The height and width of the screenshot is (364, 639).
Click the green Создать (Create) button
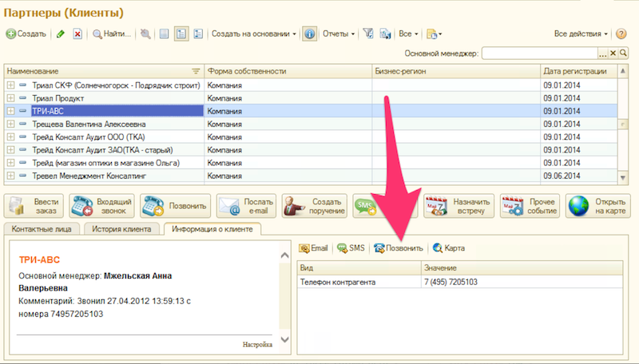pyautogui.click(x=26, y=34)
